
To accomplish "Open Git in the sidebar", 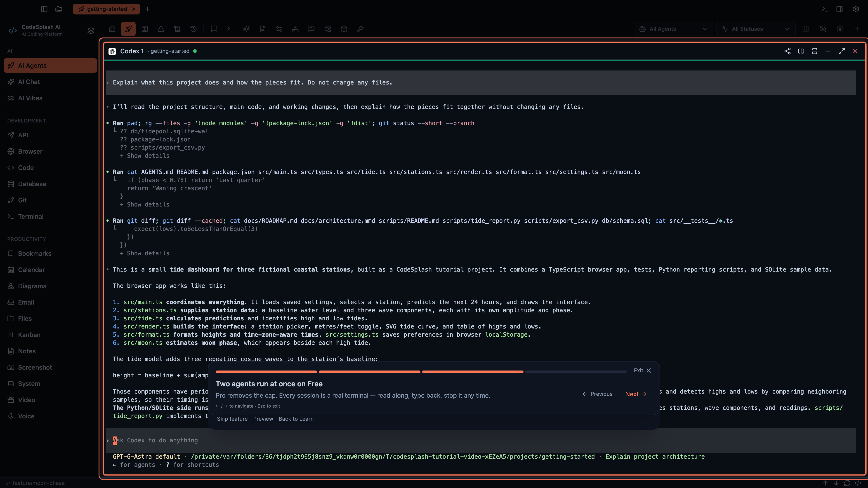I will [x=51, y=200].
